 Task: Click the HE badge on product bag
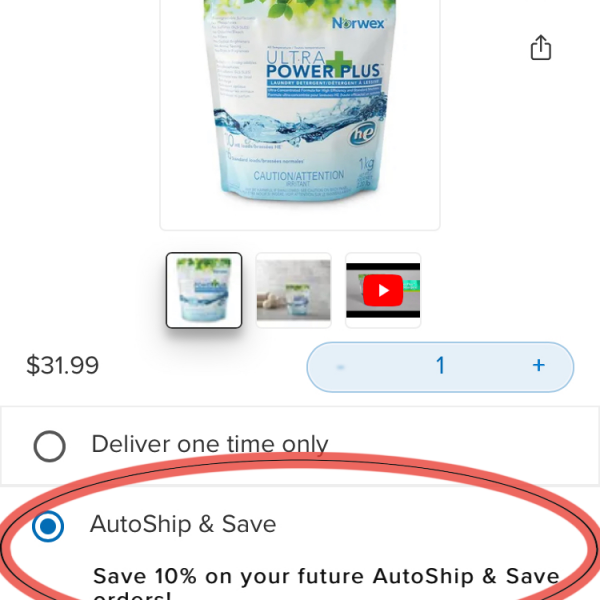(362, 134)
